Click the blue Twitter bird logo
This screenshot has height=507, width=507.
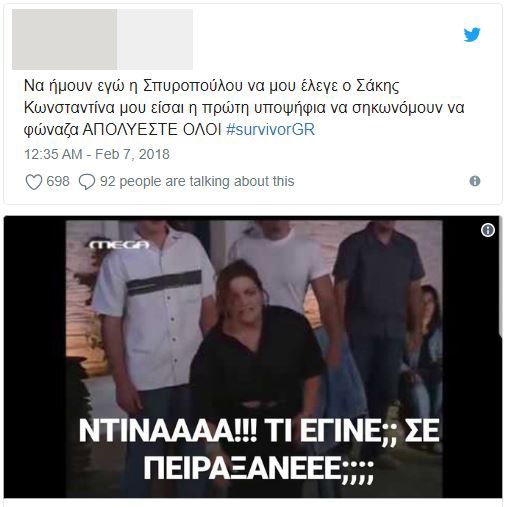pos(472,34)
